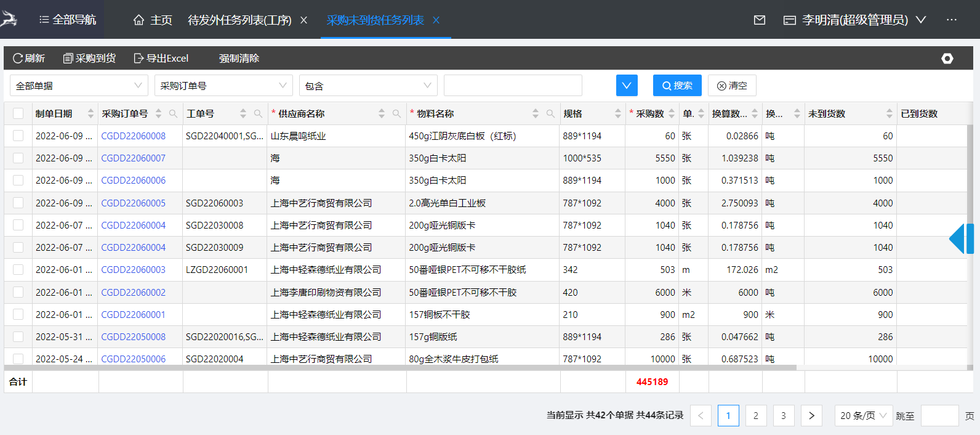Check the row for CGDD22060005
This screenshot has width=980, height=435.
click(x=18, y=203)
